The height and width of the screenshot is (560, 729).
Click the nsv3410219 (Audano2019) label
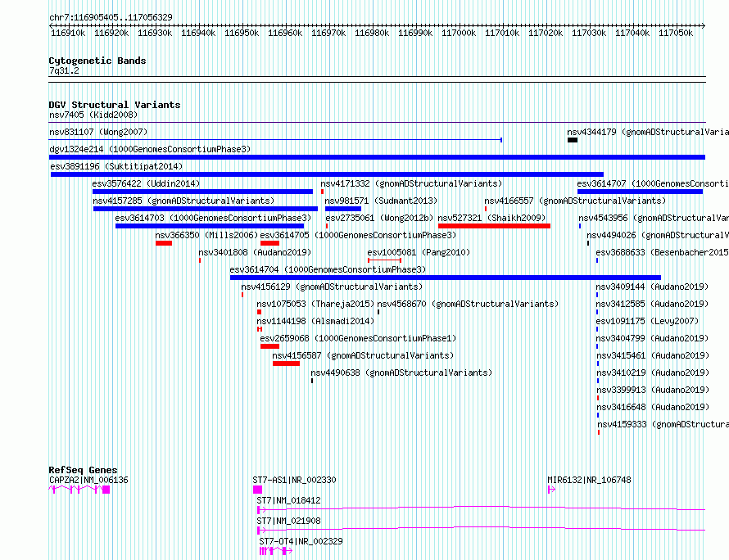[x=653, y=373]
